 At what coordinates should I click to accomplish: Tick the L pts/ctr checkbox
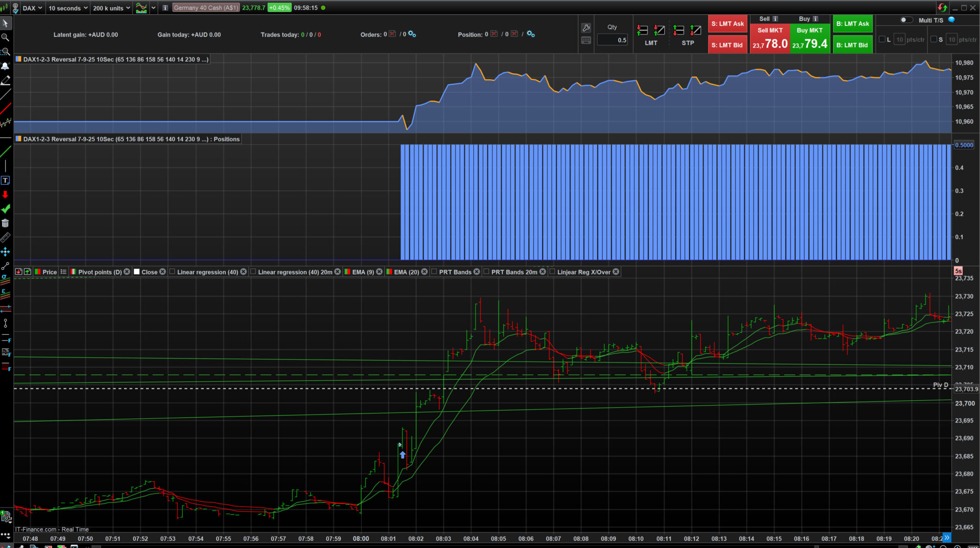tap(882, 39)
